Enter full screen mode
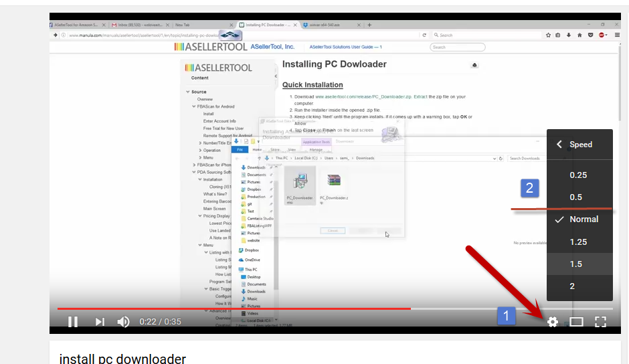The height and width of the screenshot is (364, 629). [600, 321]
